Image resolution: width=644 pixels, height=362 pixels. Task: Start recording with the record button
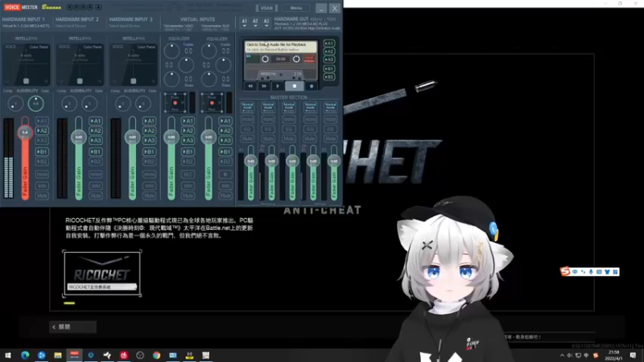[312, 86]
